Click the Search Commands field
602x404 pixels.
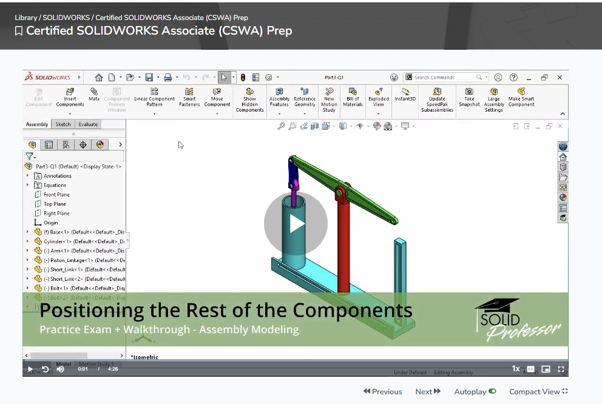445,77
